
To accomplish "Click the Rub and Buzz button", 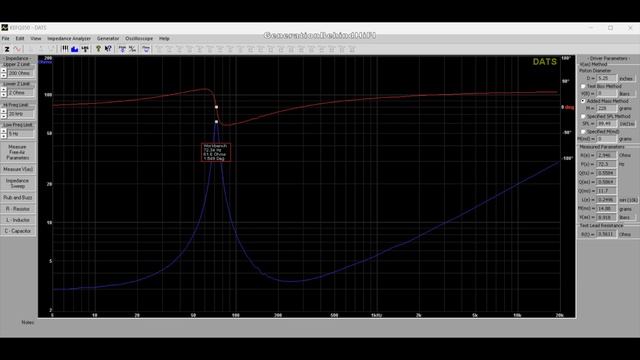I will coord(18,198).
